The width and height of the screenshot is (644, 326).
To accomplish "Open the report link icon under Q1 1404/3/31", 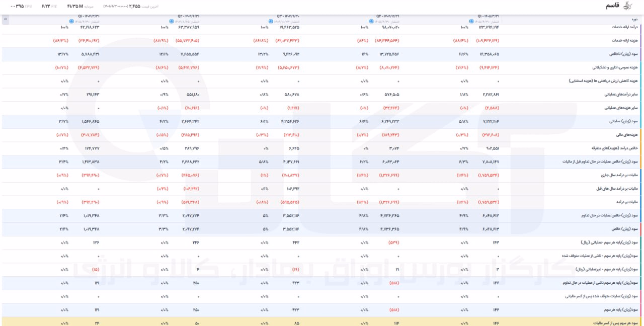I will coord(71,22).
